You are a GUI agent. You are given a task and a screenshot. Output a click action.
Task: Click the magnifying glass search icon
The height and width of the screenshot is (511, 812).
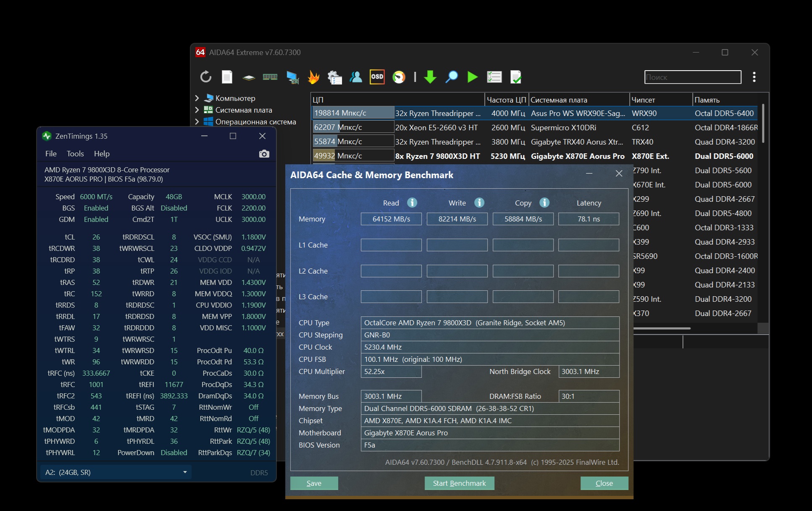tap(451, 77)
